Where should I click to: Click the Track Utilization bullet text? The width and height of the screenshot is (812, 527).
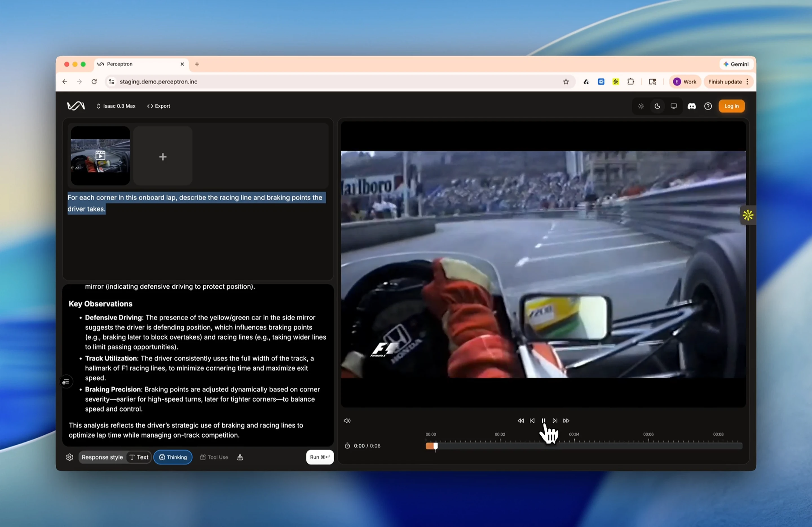200,368
